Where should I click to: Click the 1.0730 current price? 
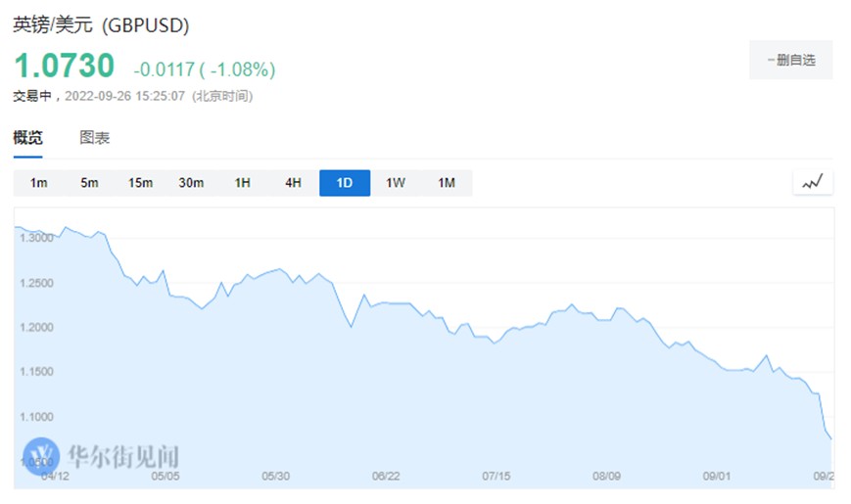pos(64,67)
